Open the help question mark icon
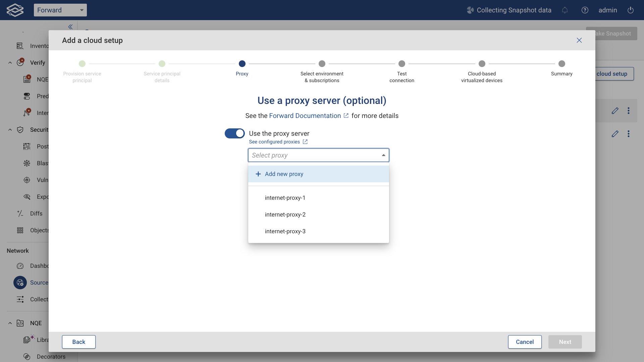Screen dimensions: 644x362 point(585,10)
